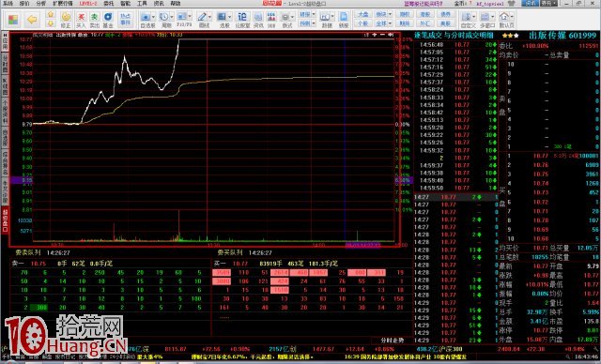
Task: Click the 分时走势 tab at bottom right
Action: point(392,341)
